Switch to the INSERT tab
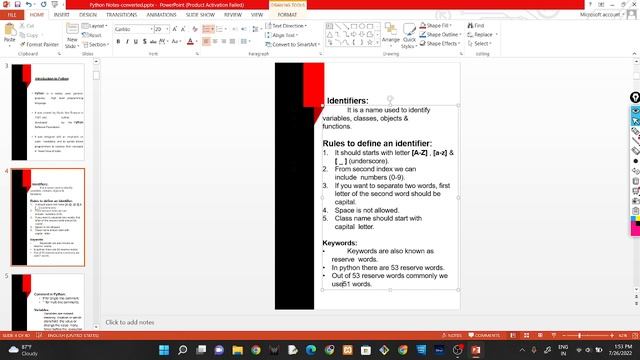This screenshot has width=640, height=360. tap(62, 15)
